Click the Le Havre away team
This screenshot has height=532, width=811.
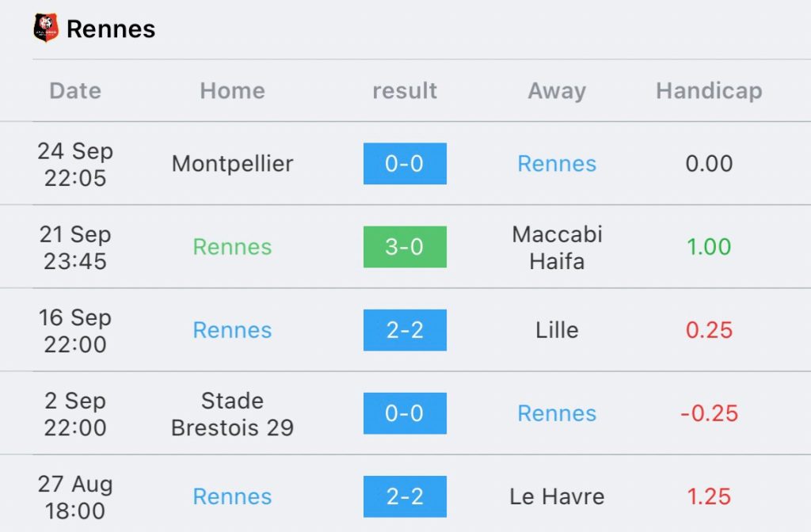(x=557, y=496)
